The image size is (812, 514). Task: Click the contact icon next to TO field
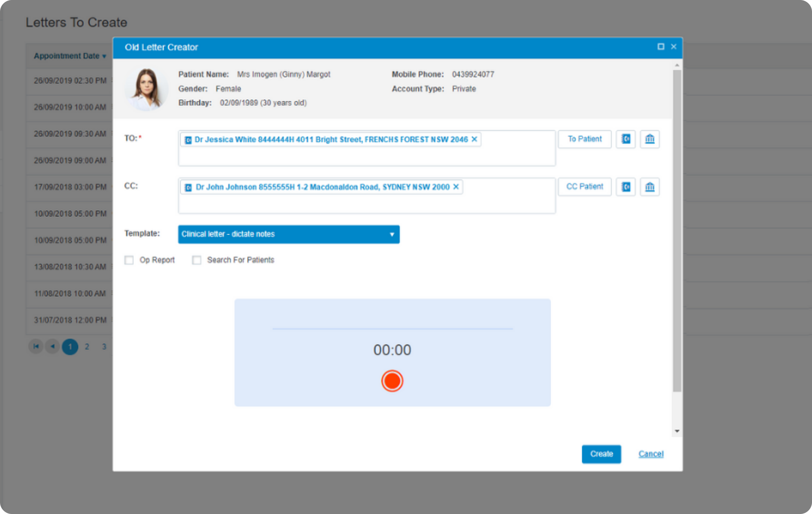pyautogui.click(x=625, y=139)
